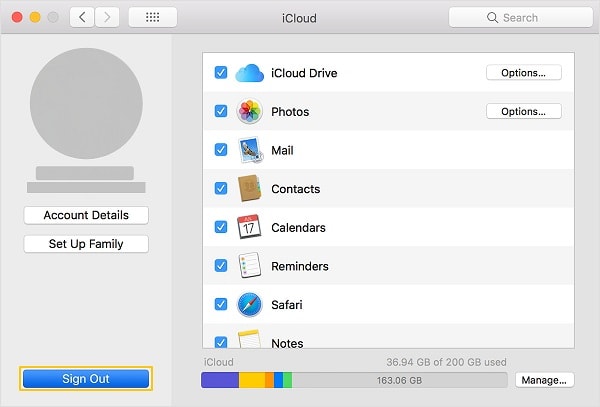Image resolution: width=600 pixels, height=407 pixels.
Task: Click the Mail stamp icon
Action: (249, 150)
